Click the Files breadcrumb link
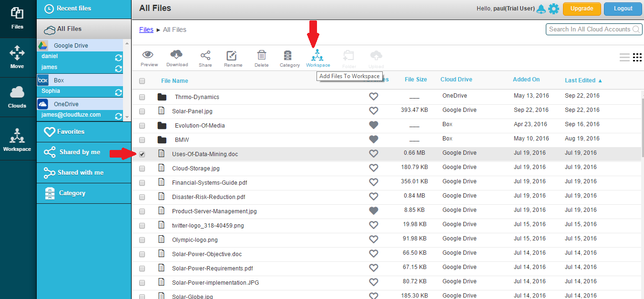 (x=146, y=30)
